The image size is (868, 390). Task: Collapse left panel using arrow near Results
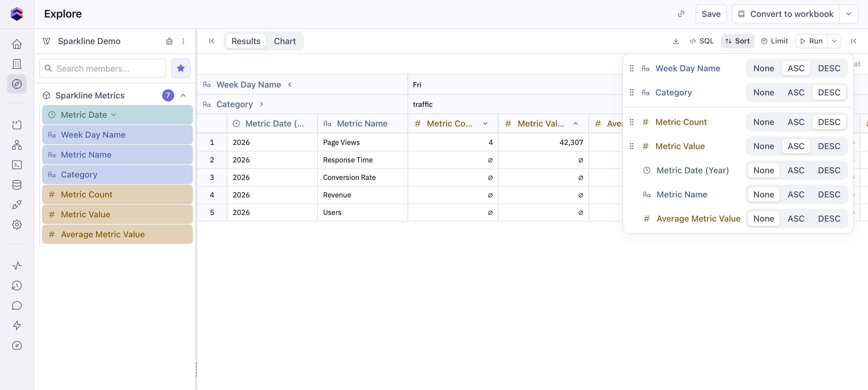click(x=212, y=41)
